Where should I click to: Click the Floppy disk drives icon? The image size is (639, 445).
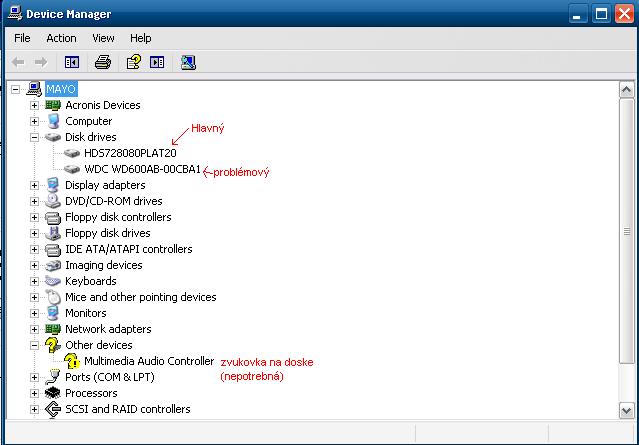click(x=53, y=233)
